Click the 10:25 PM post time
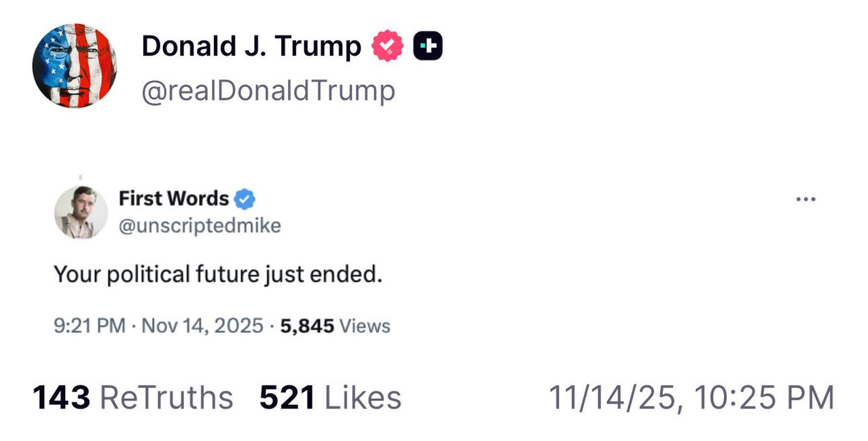The width and height of the screenshot is (868, 441). (x=764, y=398)
